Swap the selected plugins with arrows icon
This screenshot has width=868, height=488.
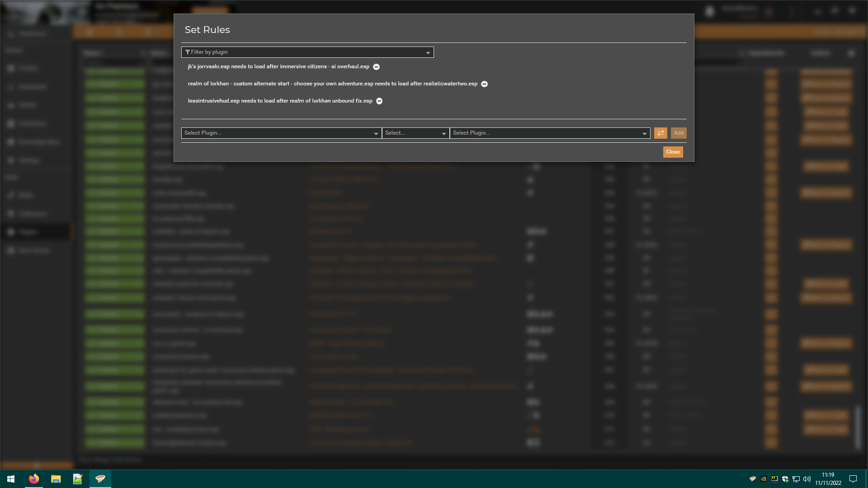(660, 133)
